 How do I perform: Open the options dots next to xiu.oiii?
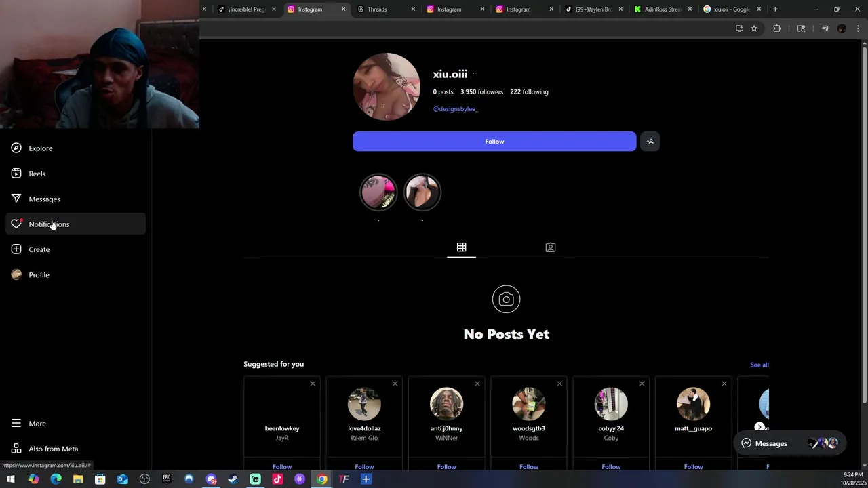pos(475,73)
